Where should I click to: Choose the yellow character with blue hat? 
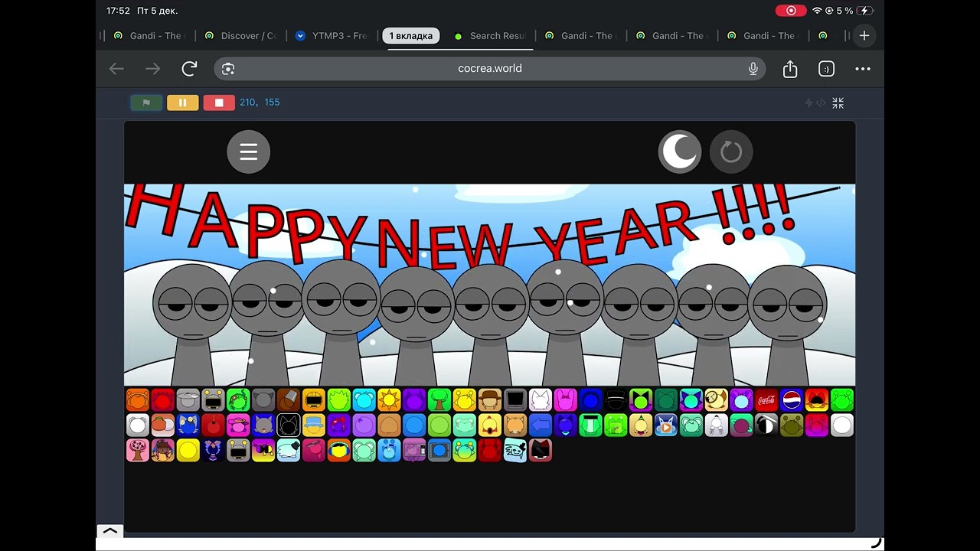[314, 425]
